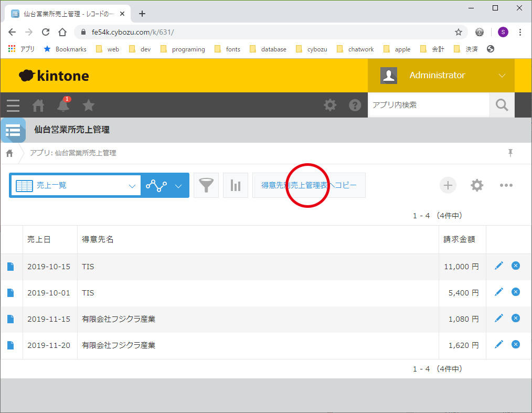Open a new browser tab

[142, 14]
